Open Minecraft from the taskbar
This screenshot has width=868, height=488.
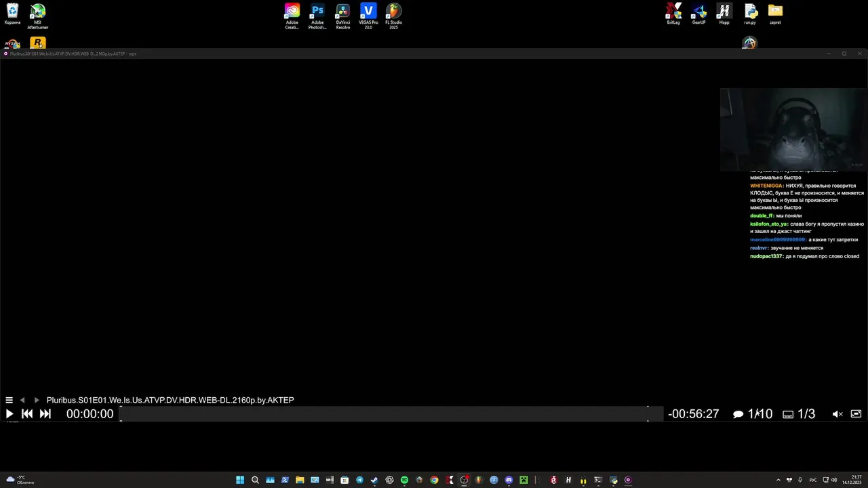coord(524,480)
